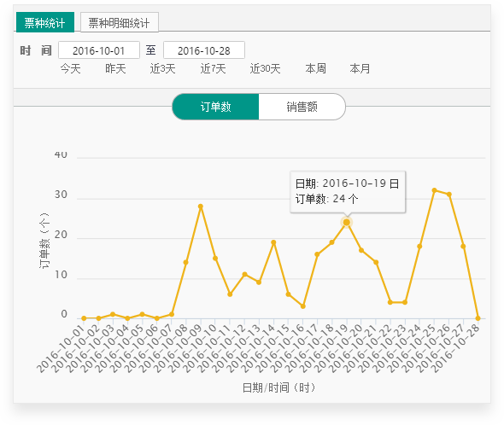The width and height of the screenshot is (504, 425).
Task: Choose the 近3天 time range
Action: point(162,68)
